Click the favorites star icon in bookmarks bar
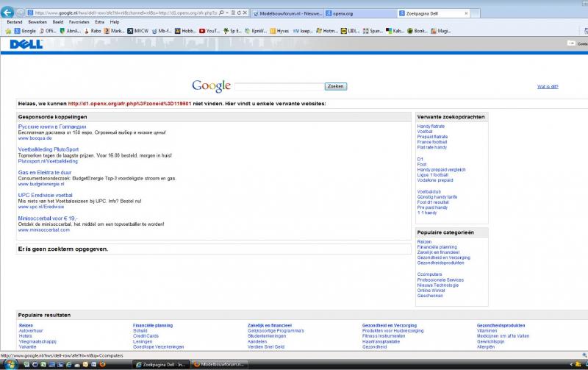 8,31
